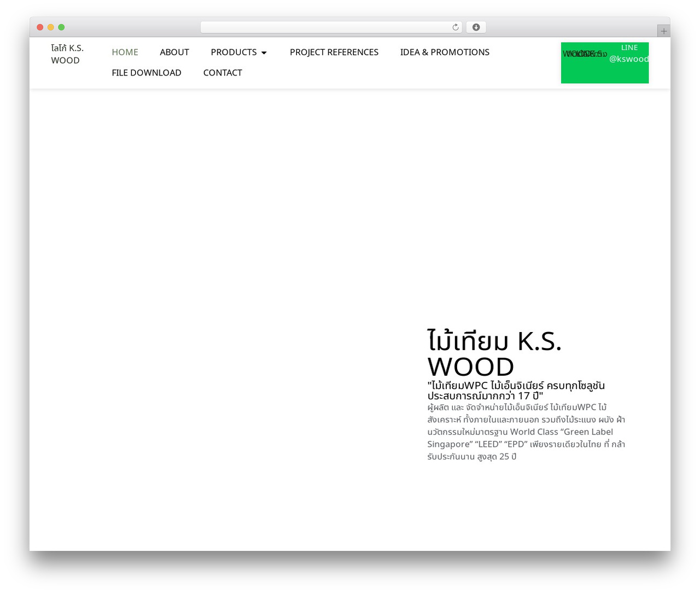Open FILE DOWNLOAD page
Screen dimensions: 700x593
point(147,73)
